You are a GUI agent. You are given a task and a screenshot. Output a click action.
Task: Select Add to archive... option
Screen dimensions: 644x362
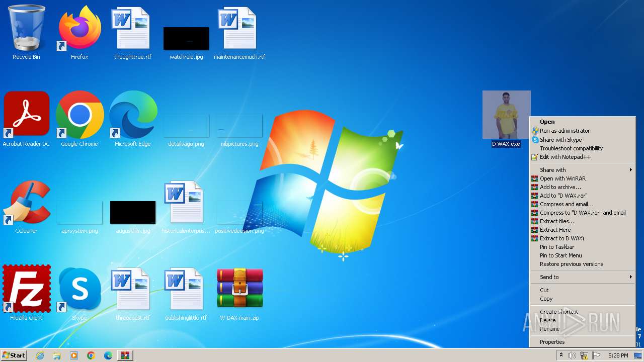coord(583,187)
